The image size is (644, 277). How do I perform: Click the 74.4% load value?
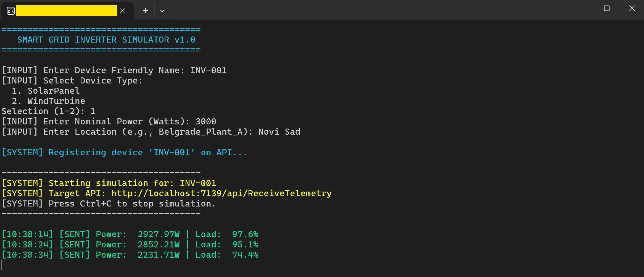pyautogui.click(x=245, y=255)
